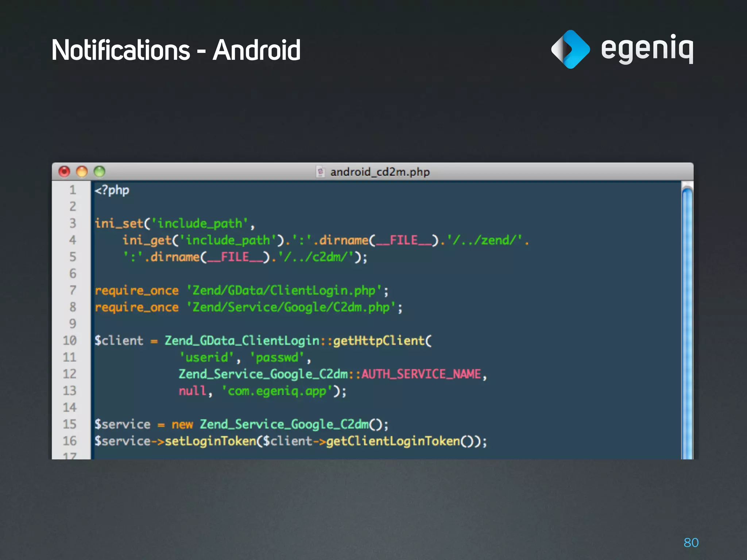747x560 pixels.
Task: Click 'include_path' string on line 3
Action: (x=200, y=223)
